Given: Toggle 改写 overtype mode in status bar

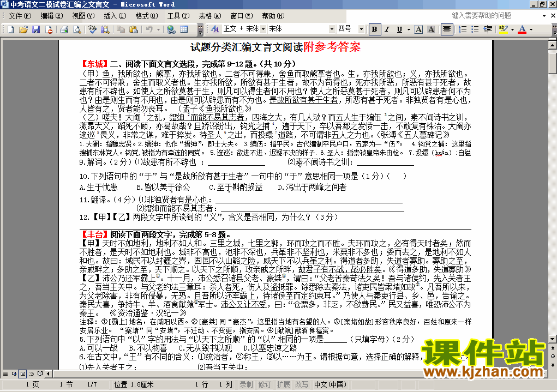Looking at the screenshot, I should click(x=302, y=384).
